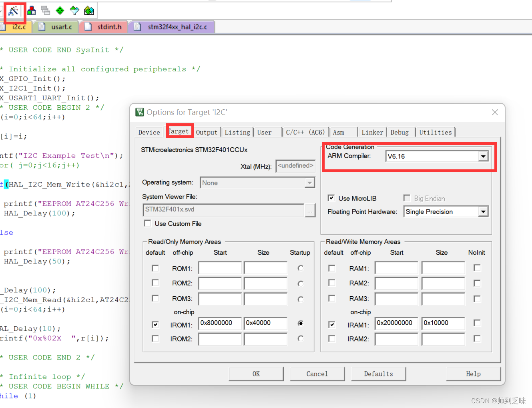Toggle the Big Endian checkbox

(x=407, y=198)
